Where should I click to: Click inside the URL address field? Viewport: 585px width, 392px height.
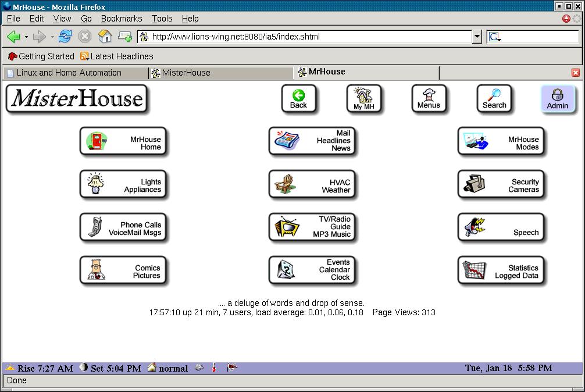tap(308, 37)
